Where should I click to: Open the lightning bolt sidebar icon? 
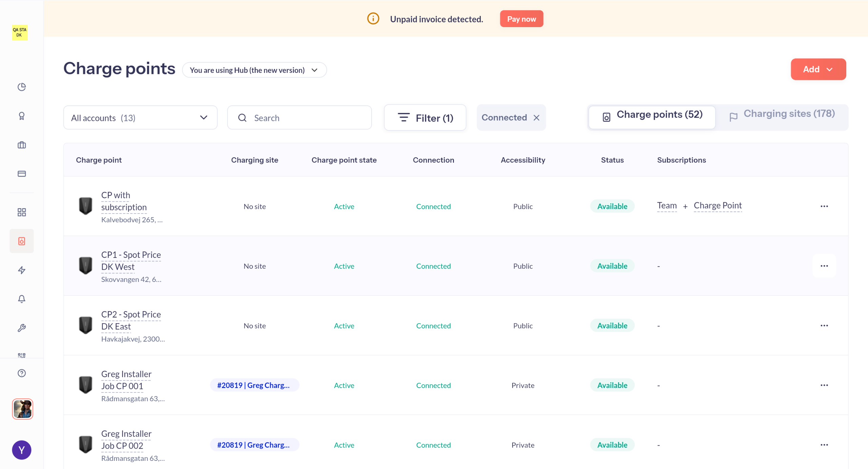(x=22, y=270)
